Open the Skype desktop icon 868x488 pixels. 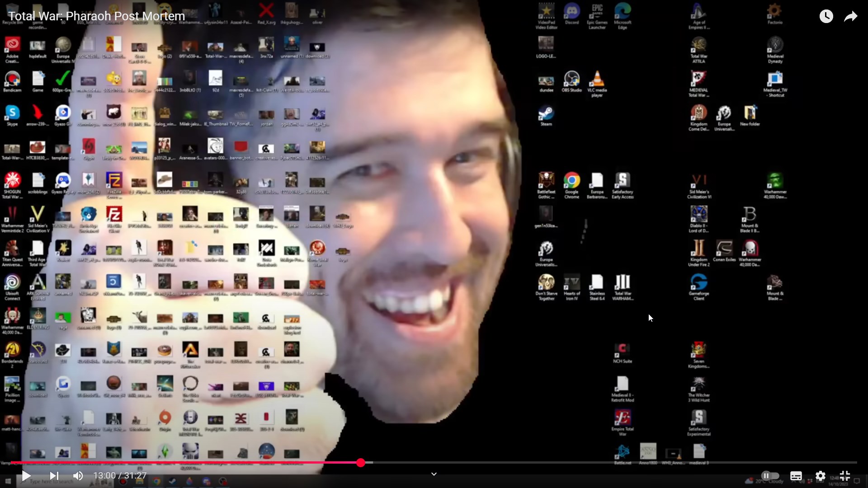tap(12, 116)
